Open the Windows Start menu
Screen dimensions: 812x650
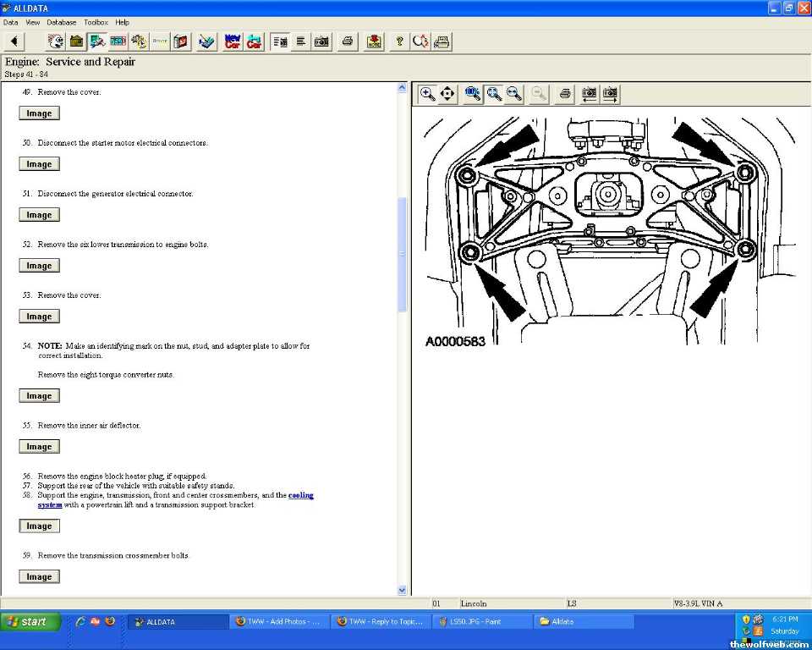[30, 621]
